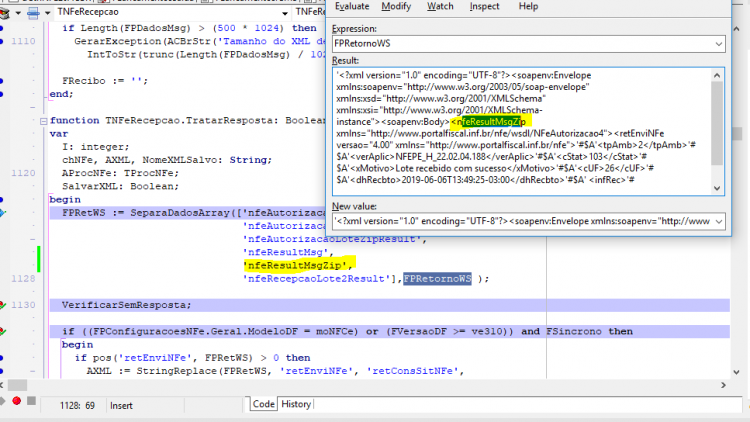Switch to the History tab
The image size is (750, 422).
[296, 404]
